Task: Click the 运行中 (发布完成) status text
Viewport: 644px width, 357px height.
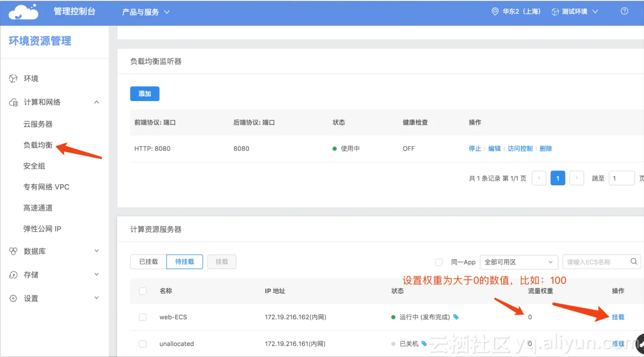Action: 425,317
